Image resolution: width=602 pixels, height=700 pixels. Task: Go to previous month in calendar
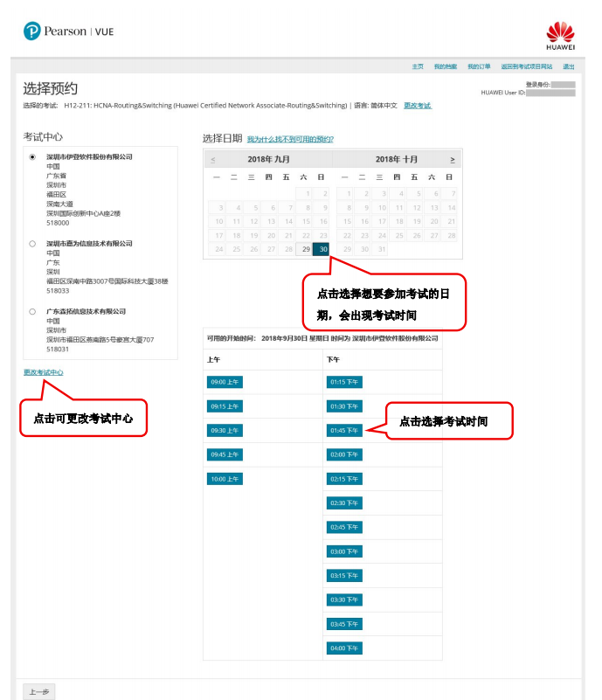[213, 159]
